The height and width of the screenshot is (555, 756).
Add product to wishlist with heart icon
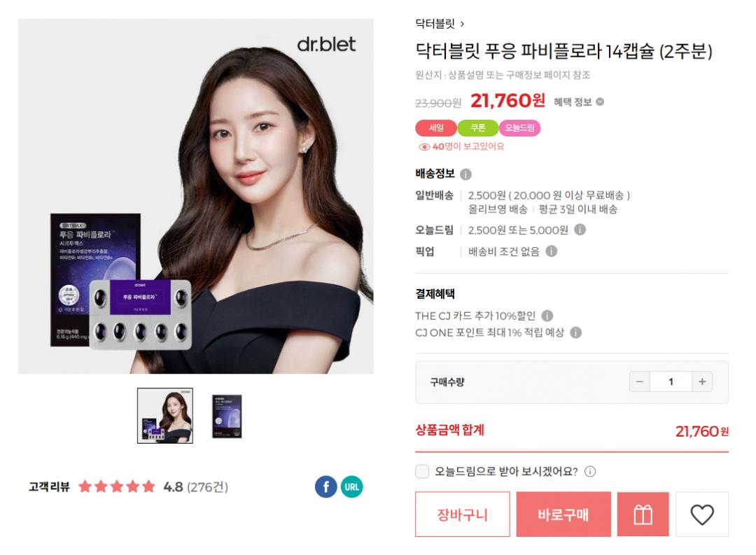point(702,514)
